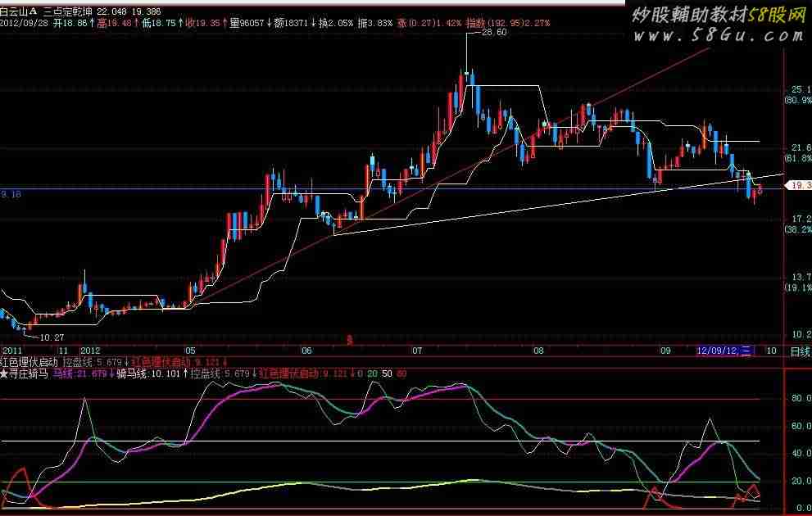Click the highlighted date marker 12/09/12

725,351
